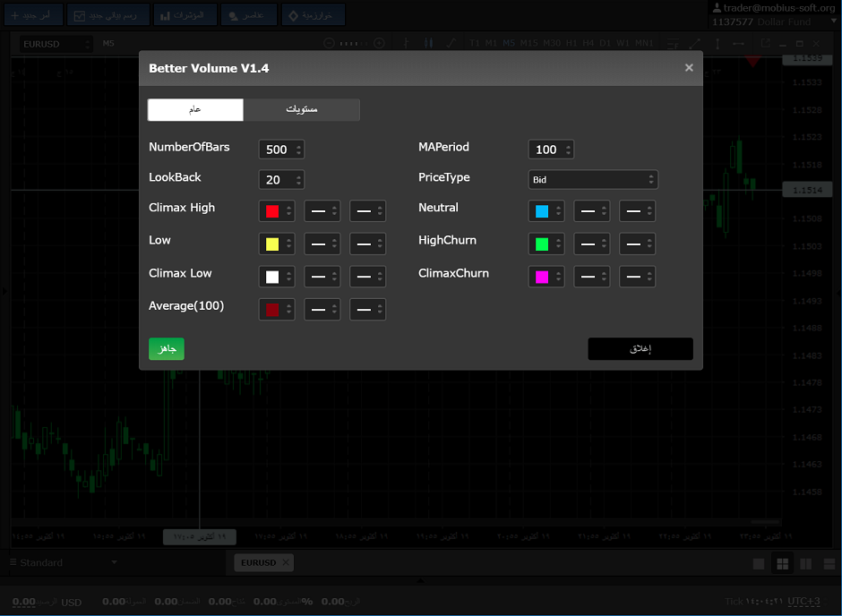Open the line dropdown beside the ClimaxChurn swatch
The width and height of the screenshot is (842, 616).
pos(592,277)
